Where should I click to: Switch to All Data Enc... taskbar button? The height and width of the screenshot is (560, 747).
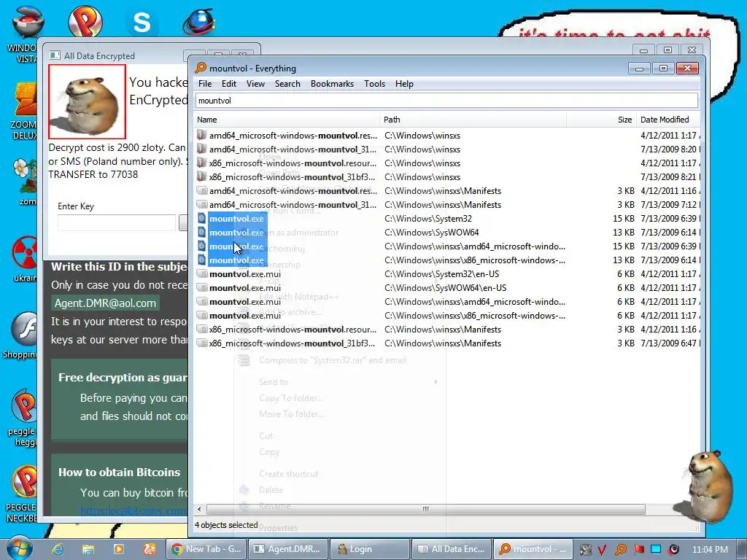pos(451,549)
